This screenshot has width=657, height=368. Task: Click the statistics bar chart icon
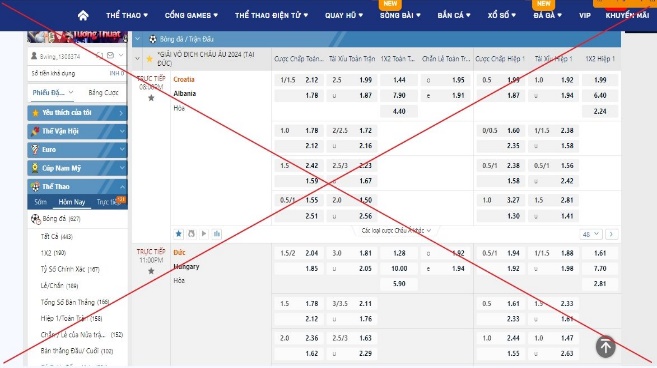217,234
